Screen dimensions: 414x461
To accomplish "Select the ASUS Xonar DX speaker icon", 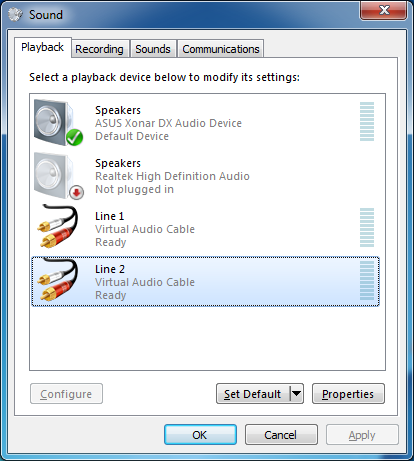I will click(55, 123).
